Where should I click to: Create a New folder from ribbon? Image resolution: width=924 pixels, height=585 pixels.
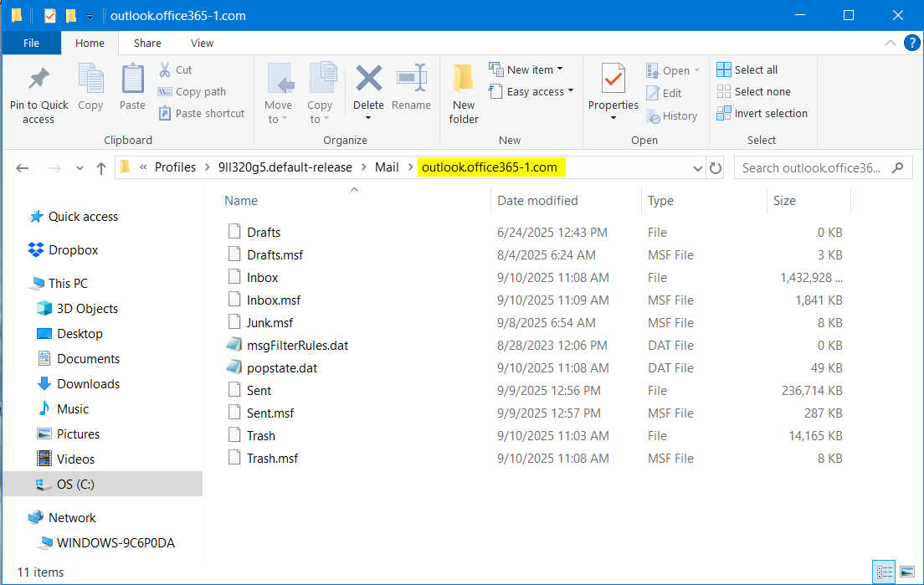[x=464, y=92]
